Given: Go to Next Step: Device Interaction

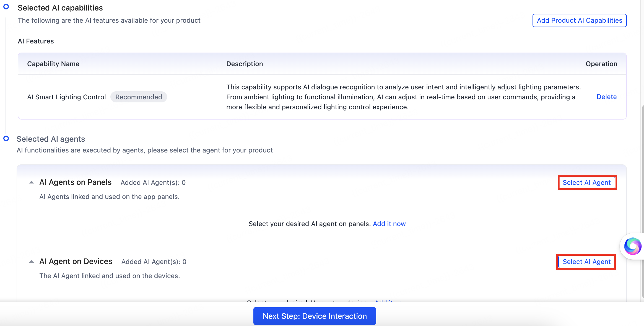Looking at the screenshot, I should point(315,316).
